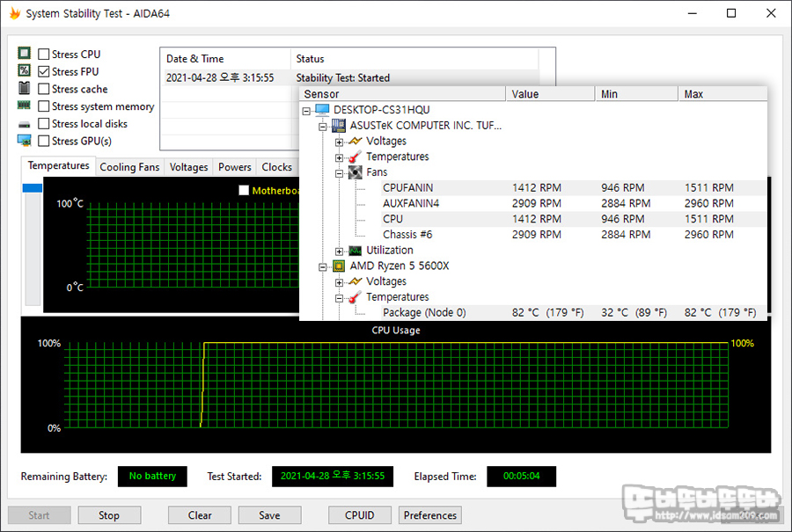This screenshot has height=532, width=792.
Task: Click the Min column header
Action: click(x=637, y=94)
